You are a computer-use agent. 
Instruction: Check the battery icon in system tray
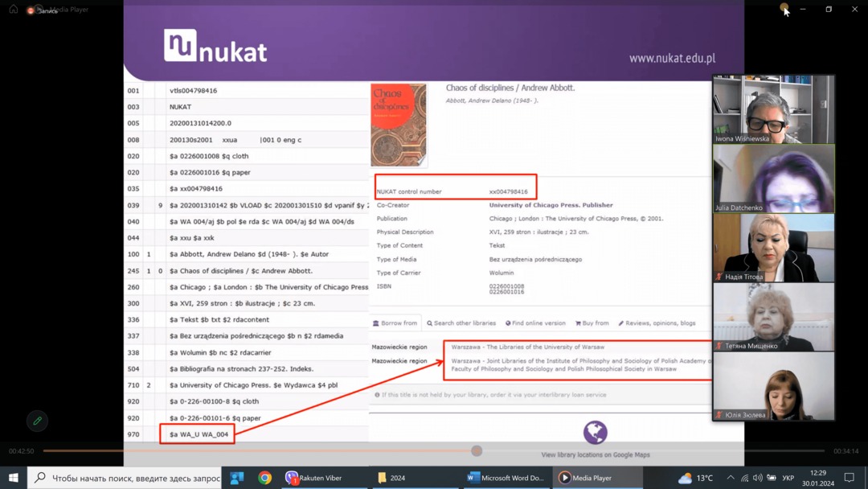click(x=771, y=478)
